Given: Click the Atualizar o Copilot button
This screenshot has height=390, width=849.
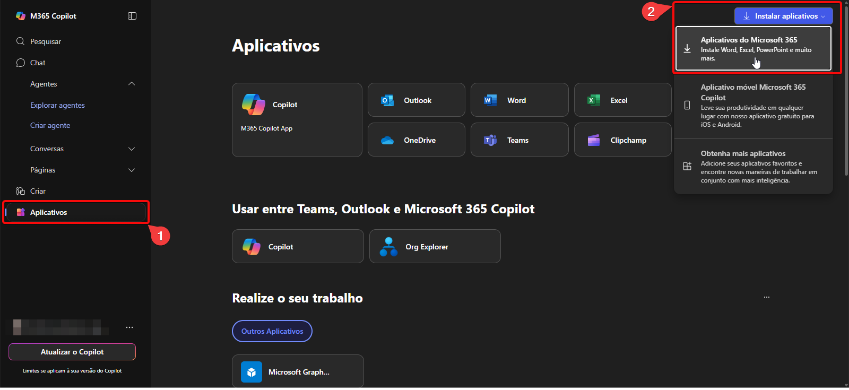Looking at the screenshot, I should tap(72, 352).
